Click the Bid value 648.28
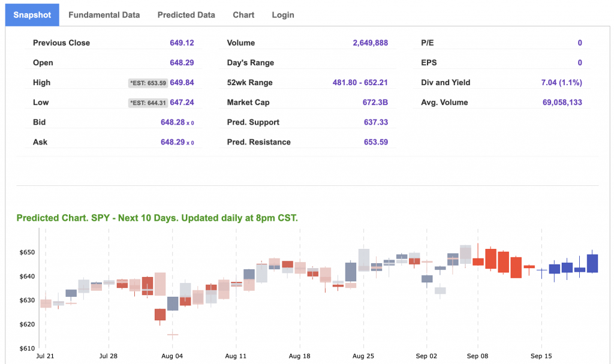 pyautogui.click(x=173, y=122)
